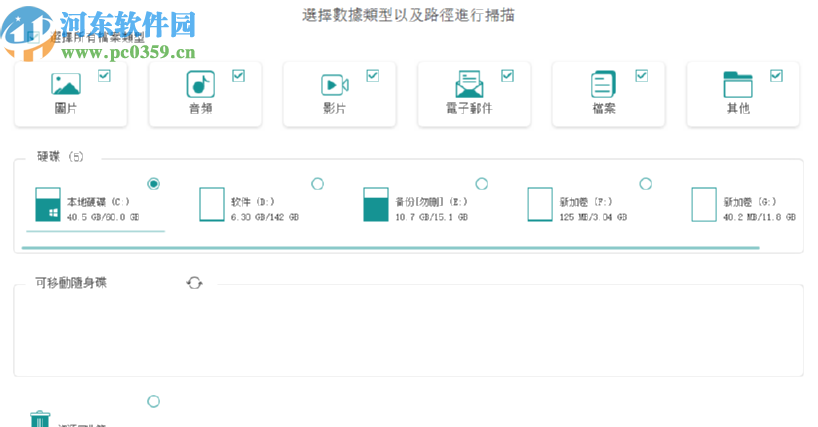Click the 软件 (D:) drive name
This screenshot has height=427, width=818.
(x=252, y=202)
